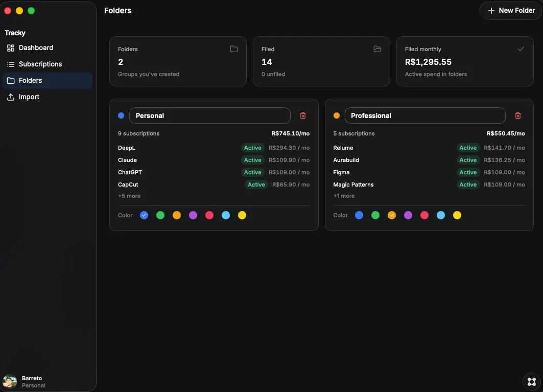Click the plus icon in New Folder
This screenshot has width=543, height=392.
[x=491, y=11]
